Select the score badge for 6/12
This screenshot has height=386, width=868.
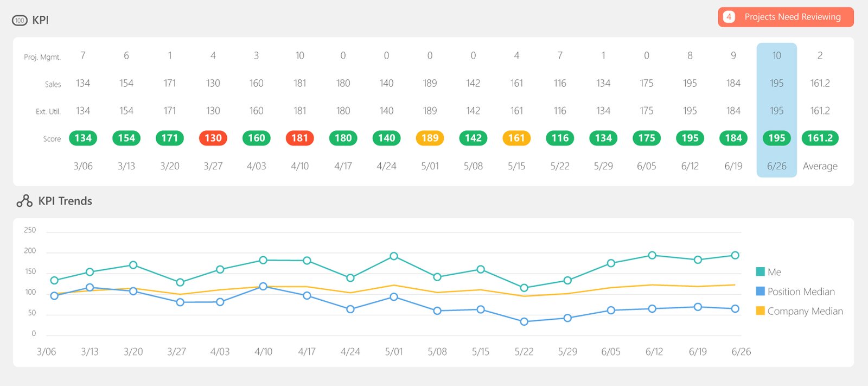point(690,138)
